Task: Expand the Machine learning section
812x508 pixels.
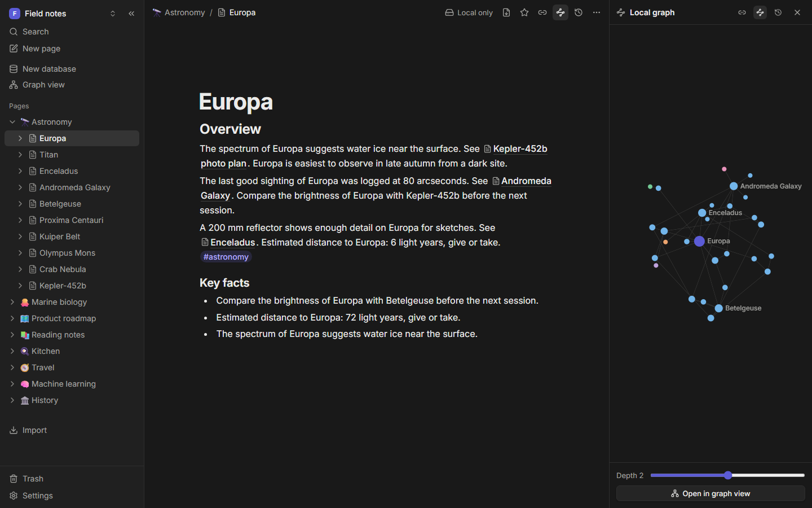Action: pos(12,384)
